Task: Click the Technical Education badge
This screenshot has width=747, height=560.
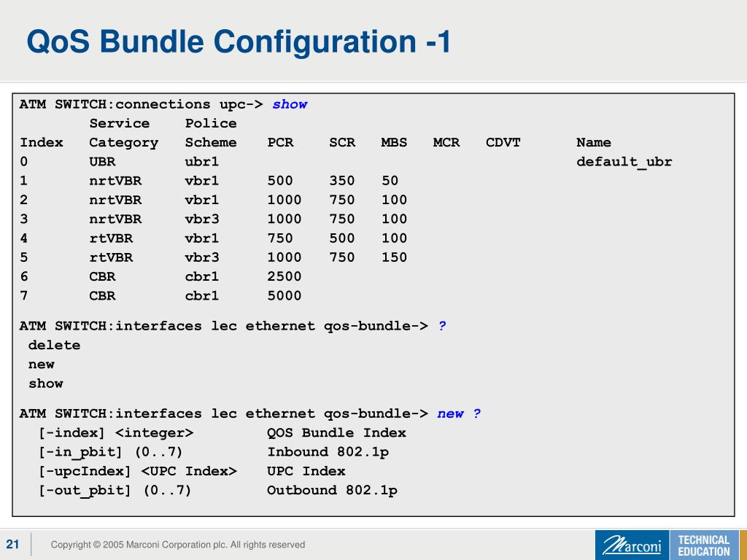Action: [x=704, y=545]
